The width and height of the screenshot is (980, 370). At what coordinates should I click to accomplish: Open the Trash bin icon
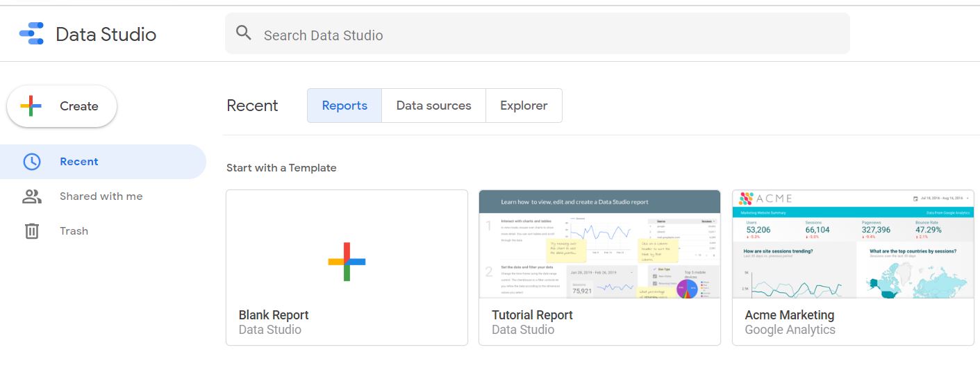click(x=32, y=231)
